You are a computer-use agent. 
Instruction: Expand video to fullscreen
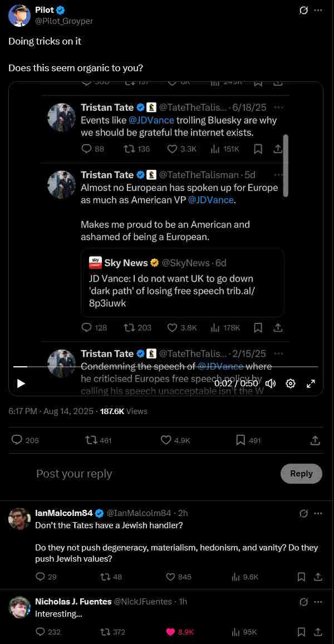click(x=311, y=383)
